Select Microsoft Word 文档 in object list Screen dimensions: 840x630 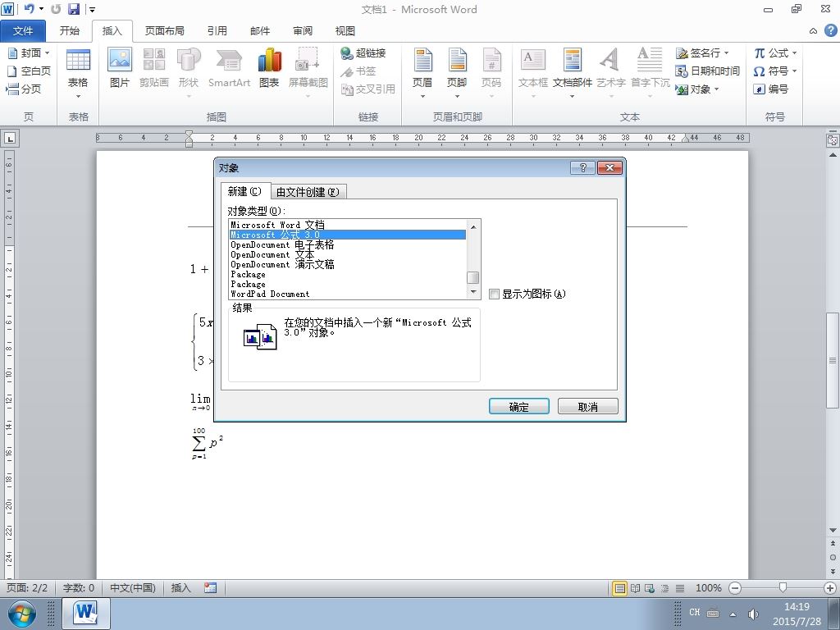pos(348,225)
